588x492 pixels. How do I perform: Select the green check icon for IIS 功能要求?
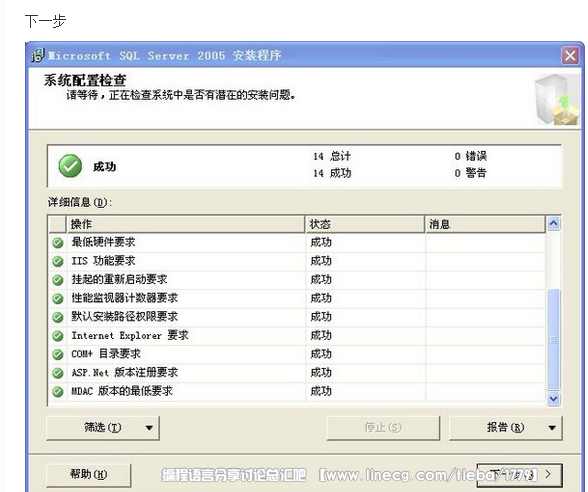(x=58, y=261)
